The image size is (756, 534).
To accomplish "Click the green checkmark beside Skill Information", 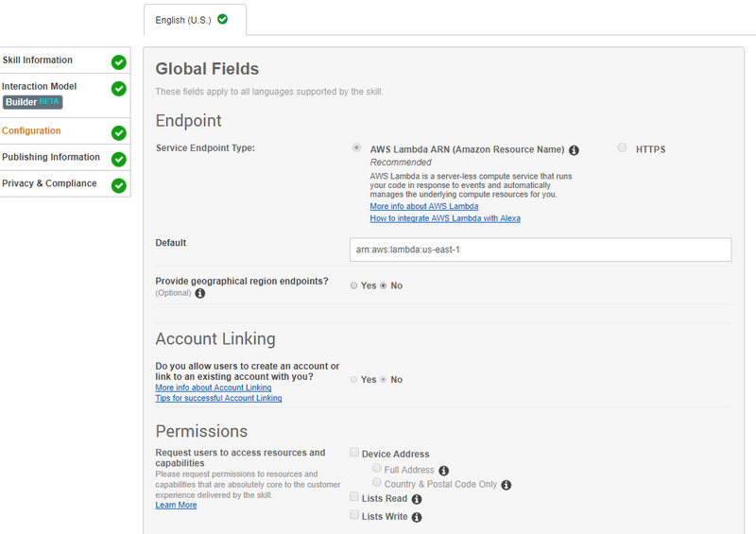I will click(x=119, y=62).
